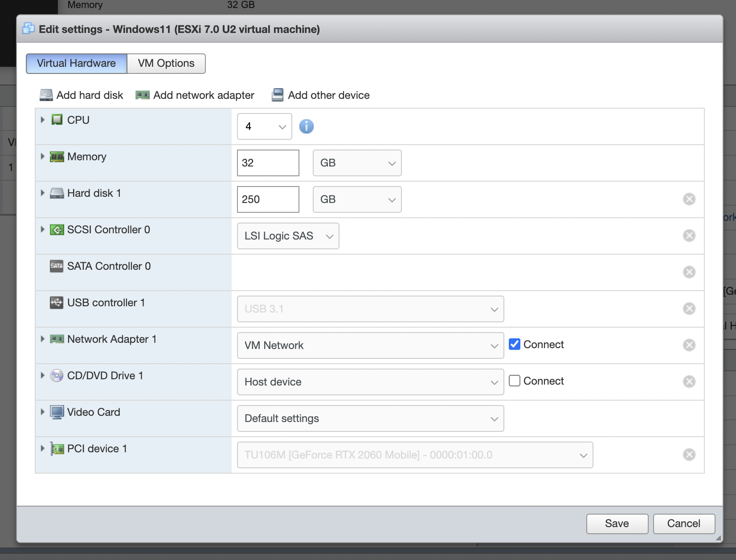Viewport: 736px width, 560px height.
Task: Select the Virtual Hardware tab
Action: [x=76, y=63]
